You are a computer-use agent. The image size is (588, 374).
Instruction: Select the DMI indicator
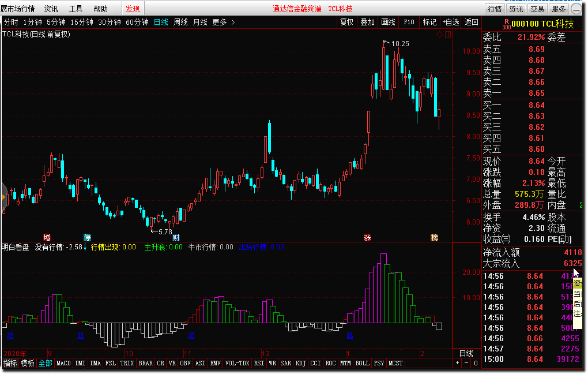click(80, 363)
